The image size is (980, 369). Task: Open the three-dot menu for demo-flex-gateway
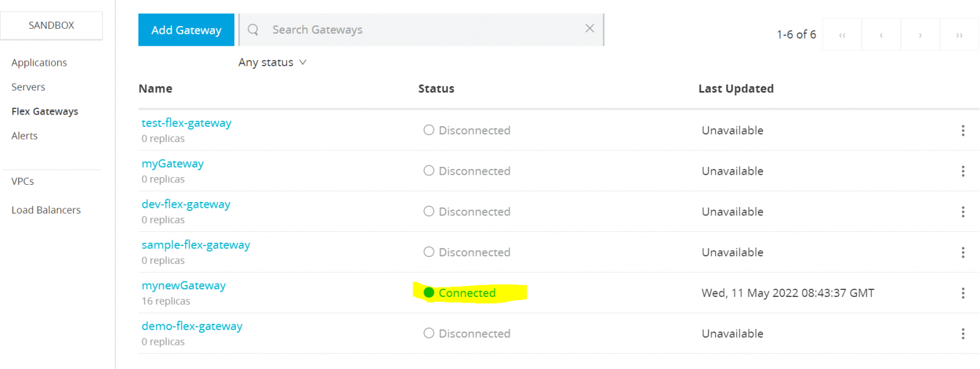tap(963, 333)
